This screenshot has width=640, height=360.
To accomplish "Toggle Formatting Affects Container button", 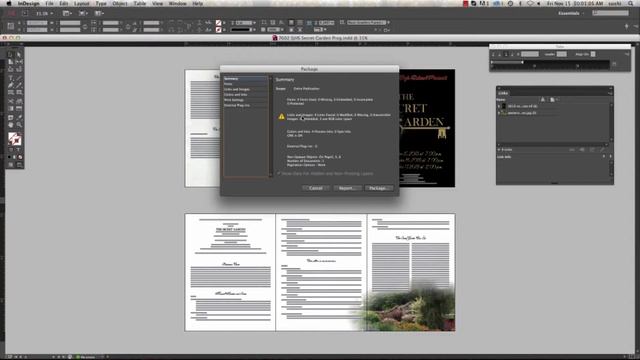I will [11, 149].
